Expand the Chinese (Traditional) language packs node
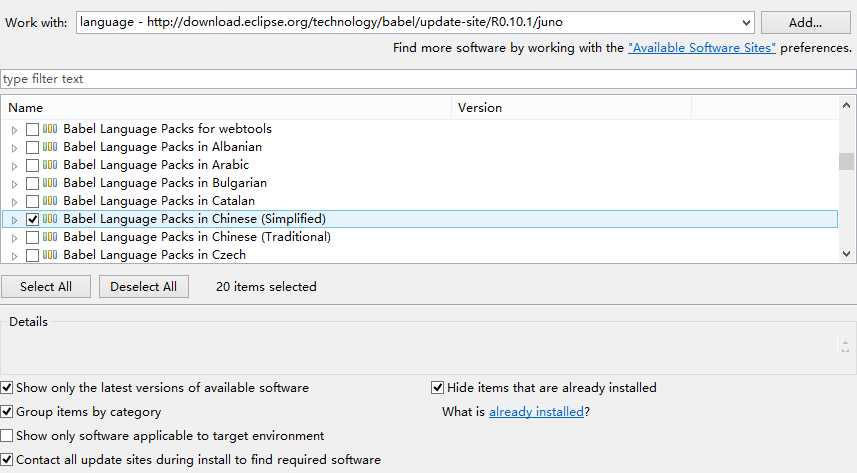Screen dimensions: 857x473 point(15,238)
